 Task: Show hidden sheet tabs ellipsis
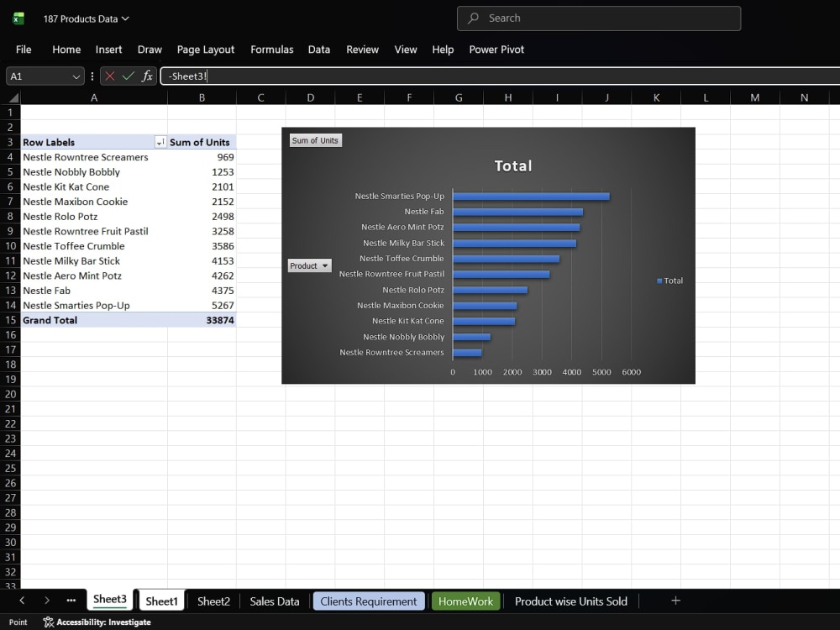[x=71, y=601]
